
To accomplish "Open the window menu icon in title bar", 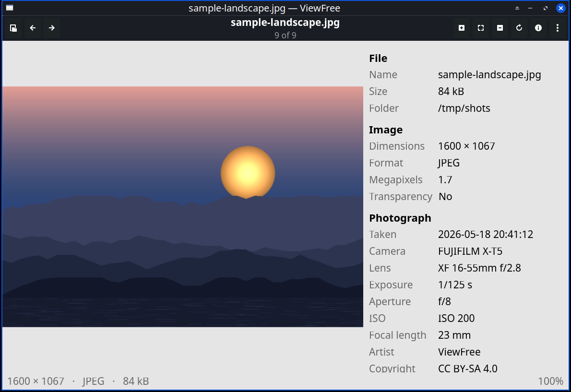I will pyautogui.click(x=10, y=8).
